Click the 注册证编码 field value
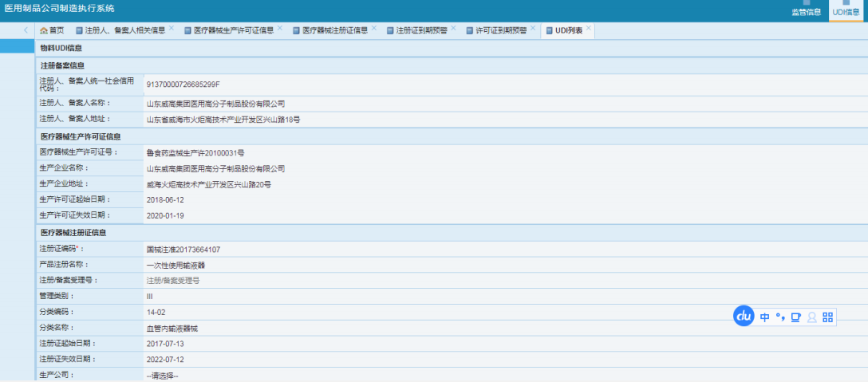 click(x=183, y=250)
